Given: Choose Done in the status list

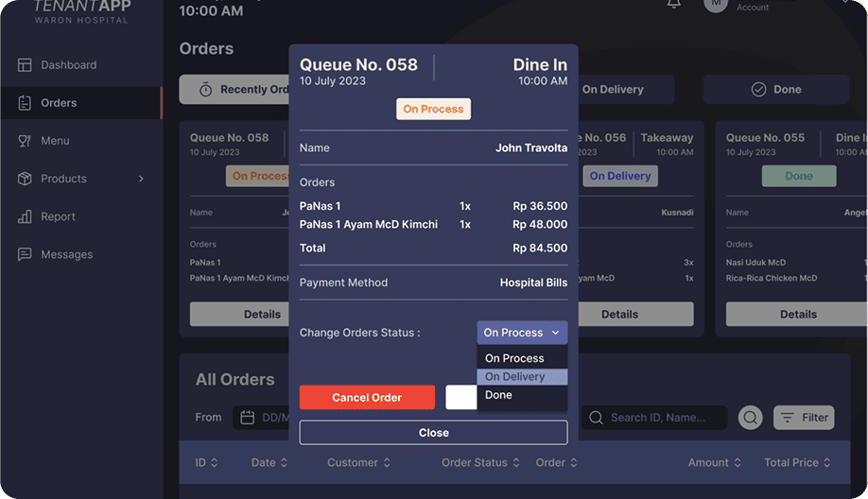Looking at the screenshot, I should [x=522, y=395].
